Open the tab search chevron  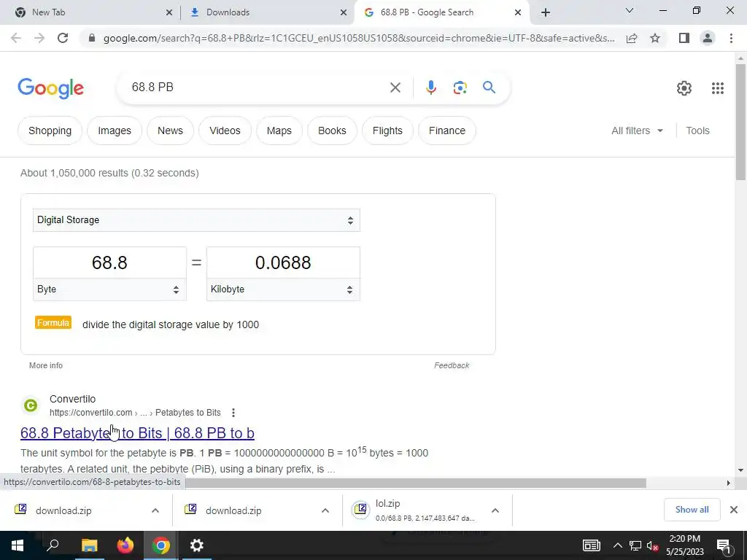tap(630, 10)
